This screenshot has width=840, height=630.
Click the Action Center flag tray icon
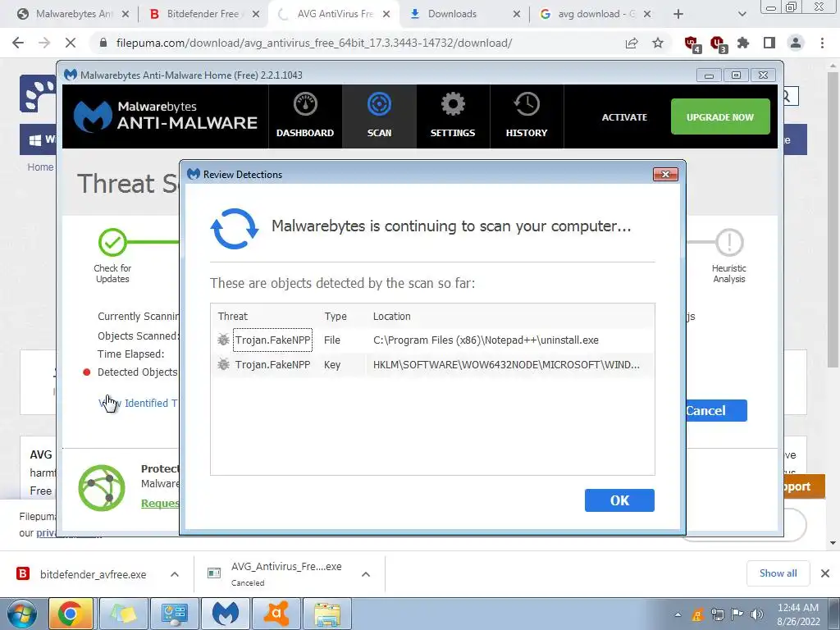pos(737,614)
